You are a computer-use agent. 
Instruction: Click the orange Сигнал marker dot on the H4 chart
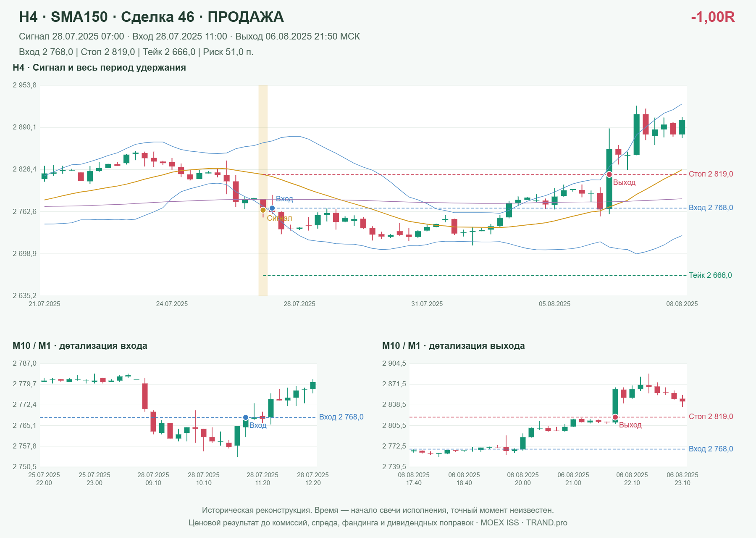pos(263,210)
